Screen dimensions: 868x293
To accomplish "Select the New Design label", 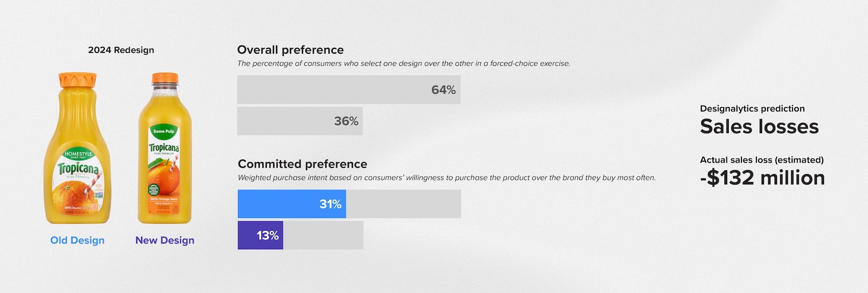I will point(165,240).
